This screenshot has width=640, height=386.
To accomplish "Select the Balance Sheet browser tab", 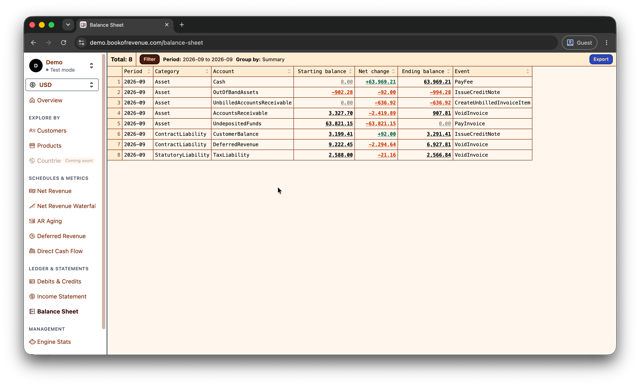I will (x=125, y=25).
